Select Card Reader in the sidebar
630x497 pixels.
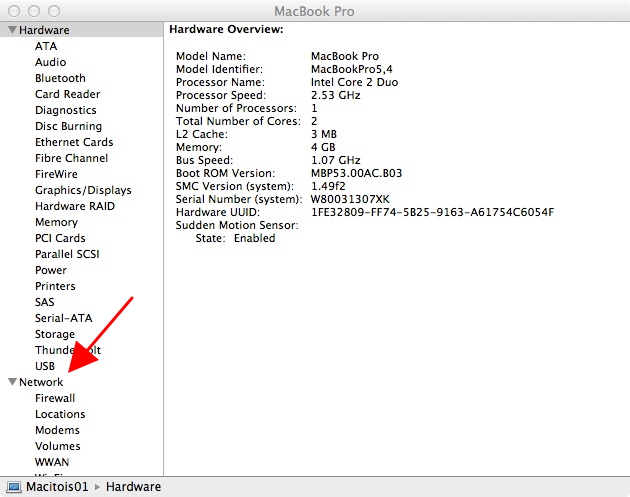click(x=68, y=94)
